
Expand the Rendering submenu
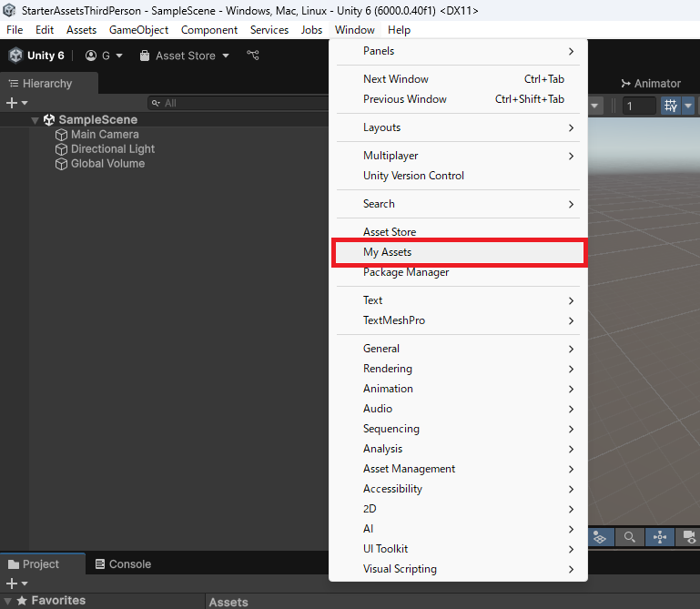tap(458, 369)
